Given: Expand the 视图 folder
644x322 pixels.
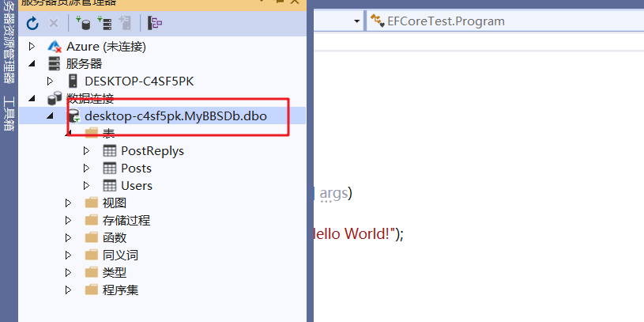Looking at the screenshot, I should click(68, 203).
